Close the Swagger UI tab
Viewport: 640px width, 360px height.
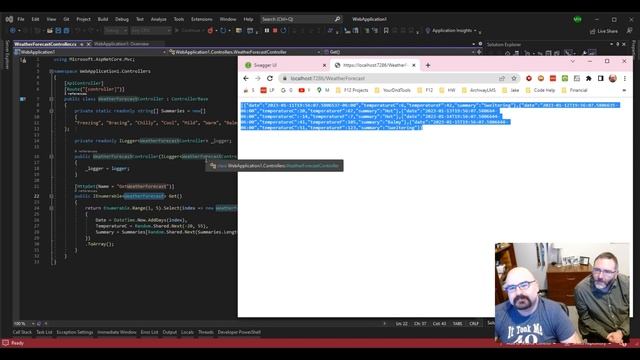[324, 65]
